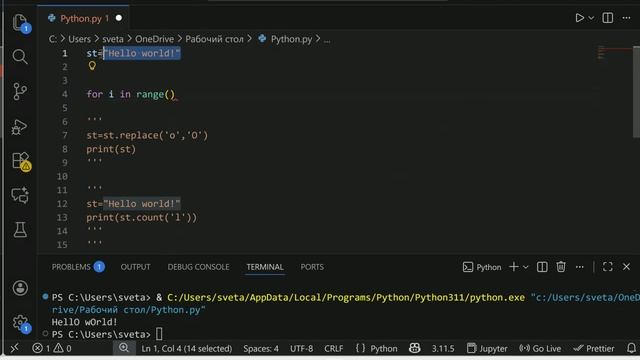This screenshot has height=360, width=640.
Task: Switch to the PORTS panel tab
Action: point(312,267)
